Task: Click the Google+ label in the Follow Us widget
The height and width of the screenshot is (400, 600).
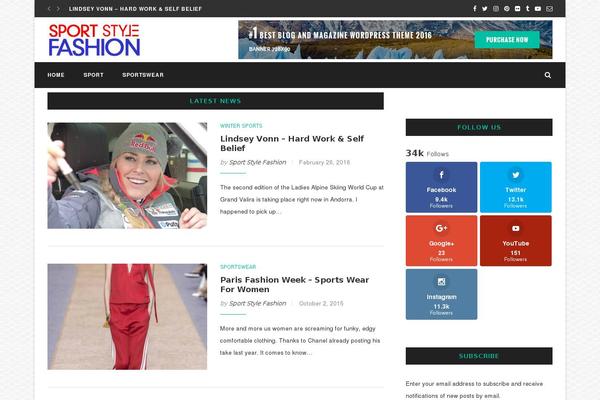Action: coord(441,243)
